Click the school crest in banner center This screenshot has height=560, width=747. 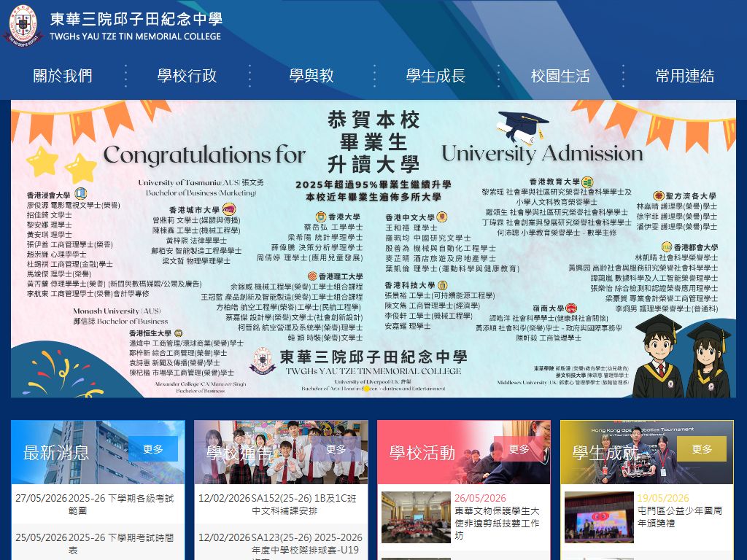(x=263, y=362)
